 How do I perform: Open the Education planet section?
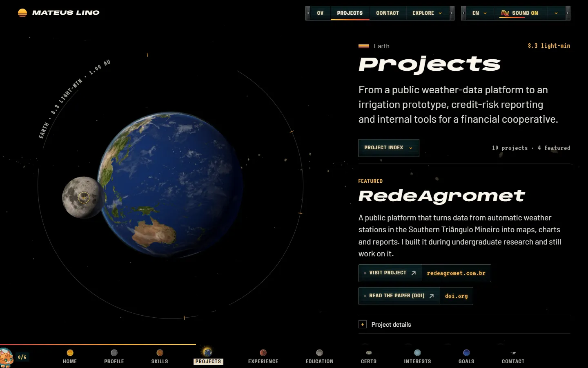tap(320, 356)
